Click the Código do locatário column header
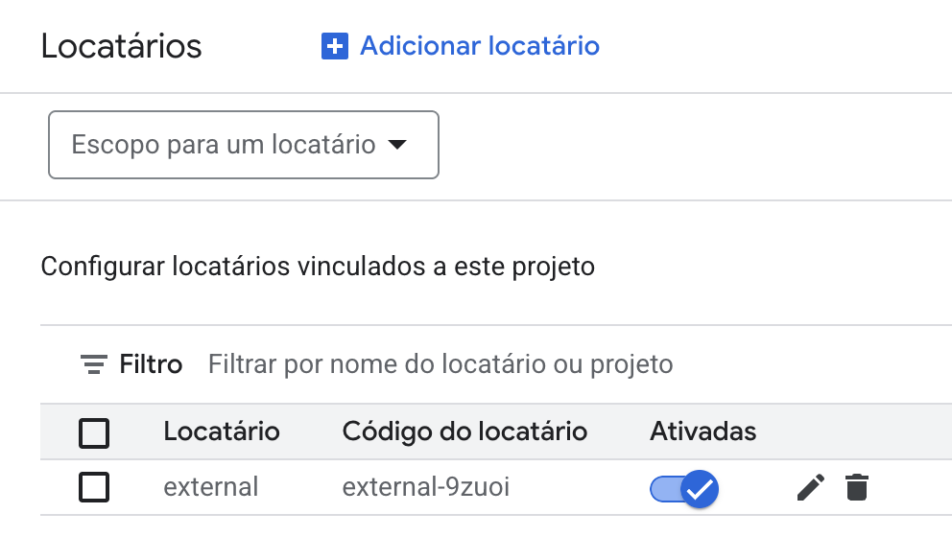Viewport: 952px width, 560px height. (464, 432)
